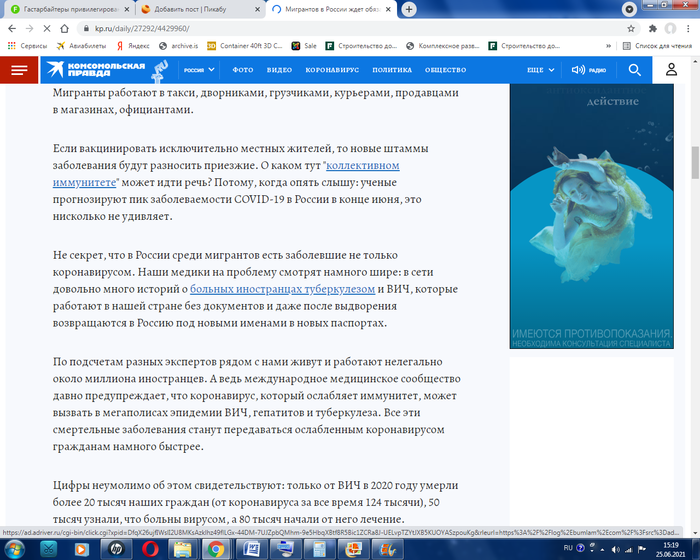Open the tab search dropdown in Chrome

629,9
